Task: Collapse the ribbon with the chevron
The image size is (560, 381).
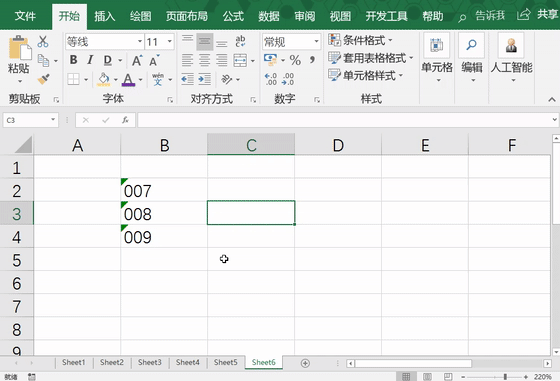Action: pos(552,99)
